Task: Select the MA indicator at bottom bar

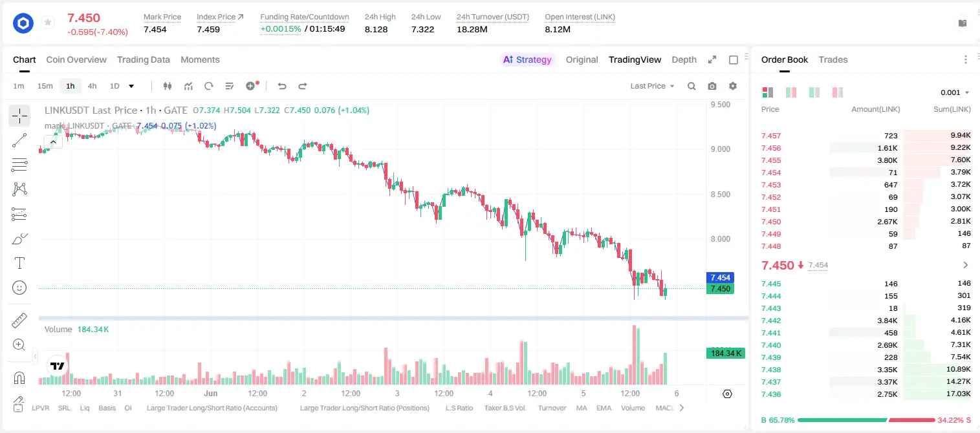Action: click(x=582, y=408)
